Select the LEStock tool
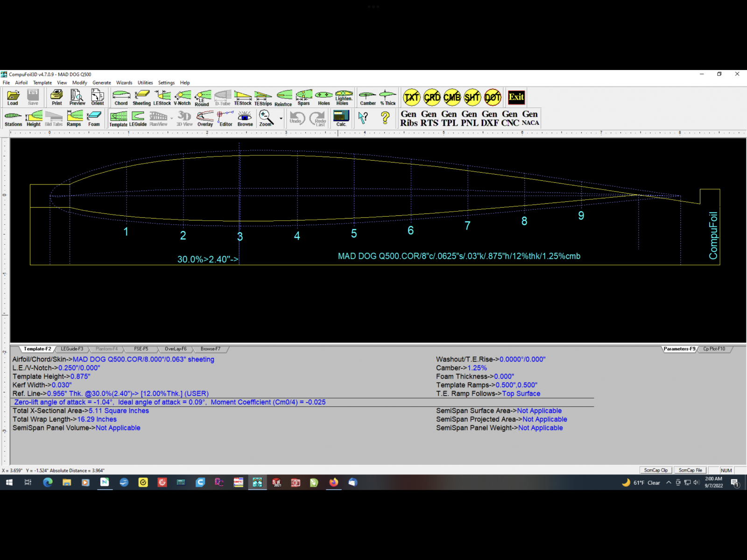The height and width of the screenshot is (560, 747). 162,98
